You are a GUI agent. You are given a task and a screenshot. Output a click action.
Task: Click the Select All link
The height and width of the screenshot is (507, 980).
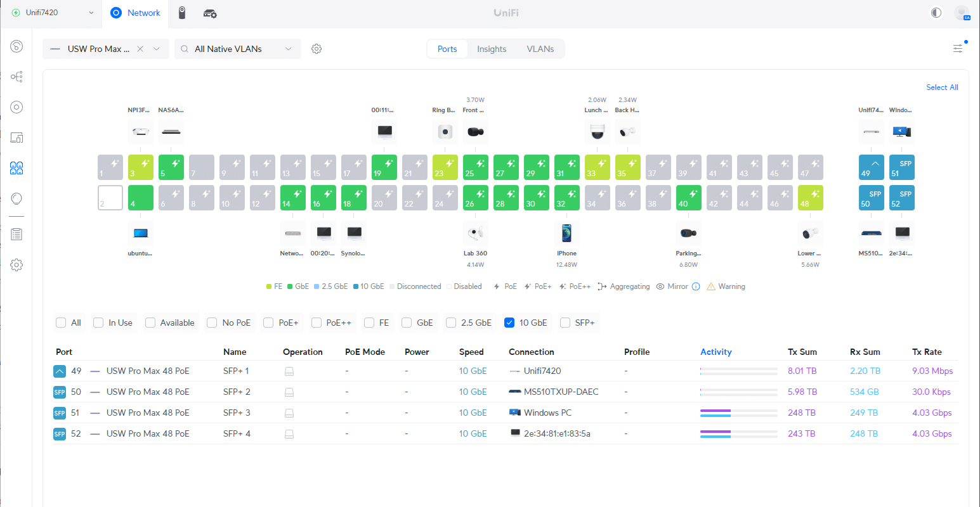(x=942, y=87)
